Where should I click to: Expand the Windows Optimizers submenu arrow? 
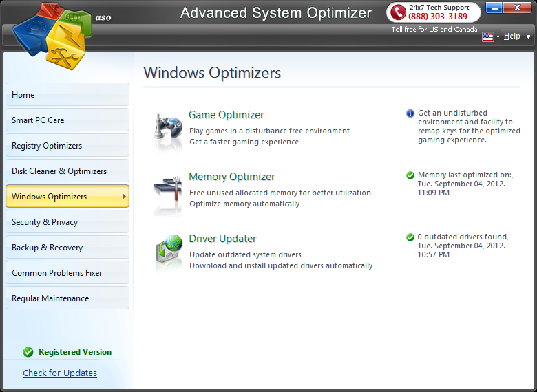point(125,196)
